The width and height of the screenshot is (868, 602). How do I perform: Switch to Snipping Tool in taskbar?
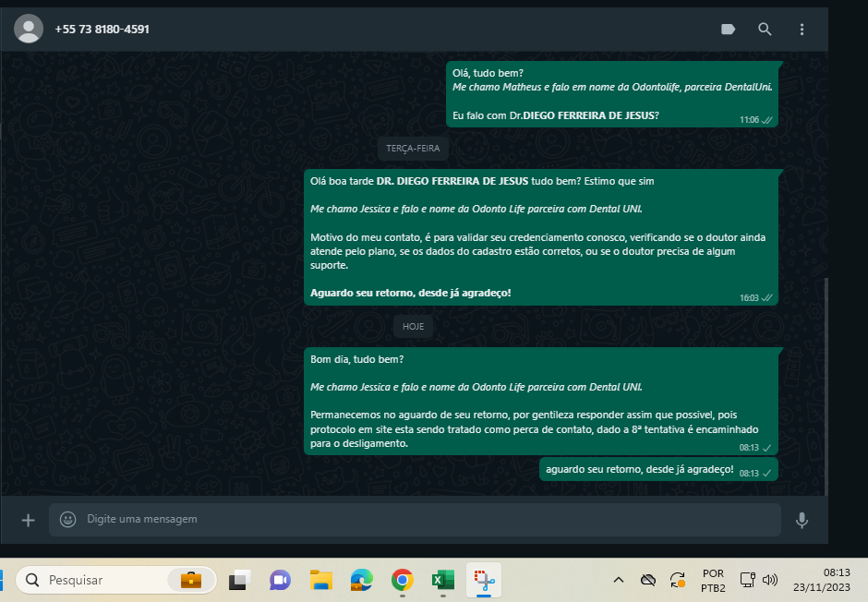484,580
